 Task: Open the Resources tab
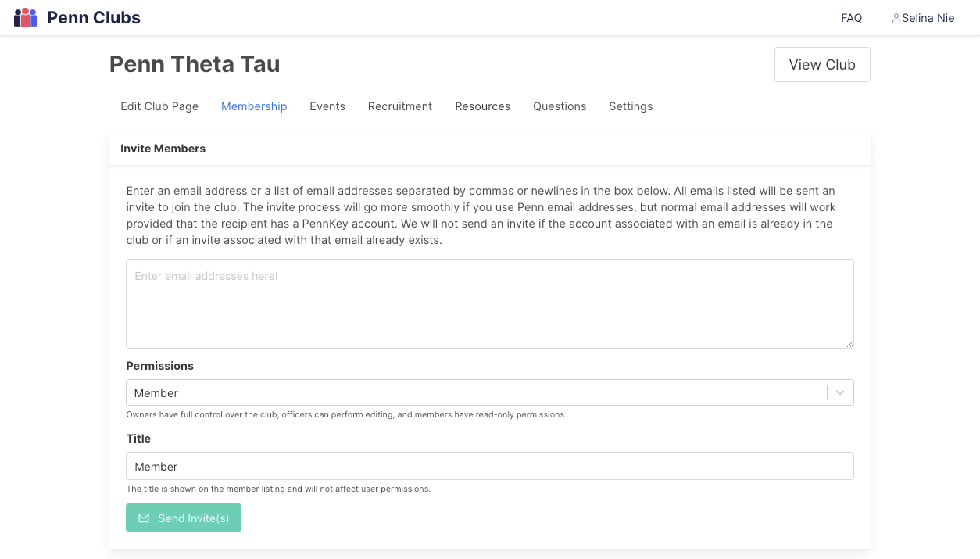point(483,106)
